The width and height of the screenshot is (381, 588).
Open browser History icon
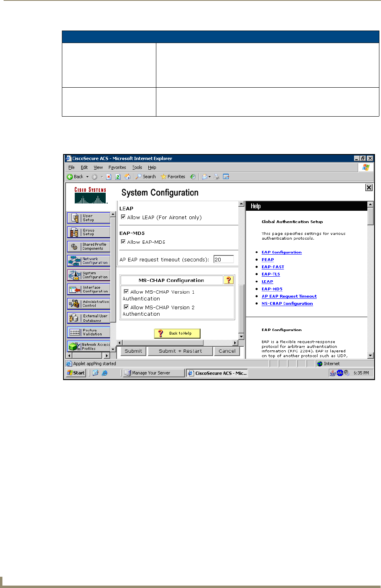(193, 177)
